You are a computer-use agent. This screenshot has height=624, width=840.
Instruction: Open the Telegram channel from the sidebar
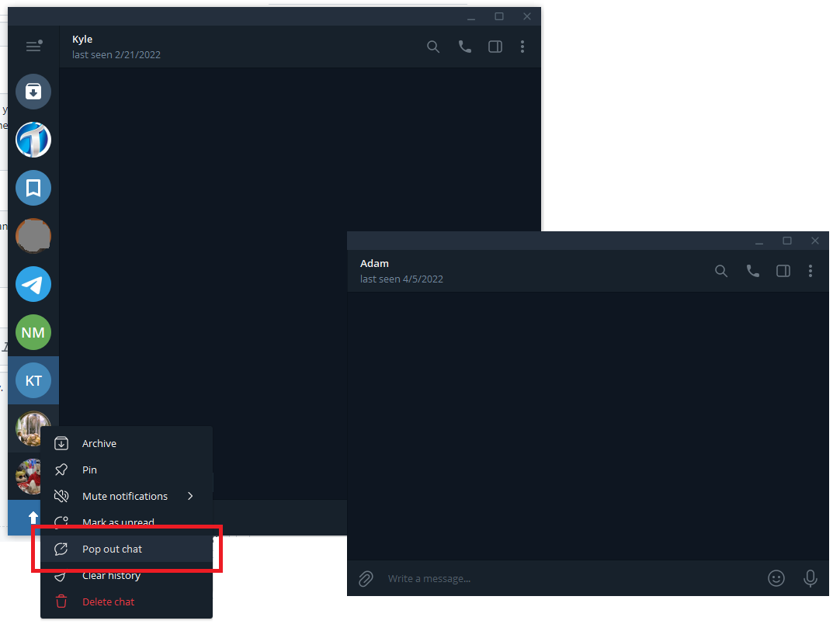(x=33, y=284)
